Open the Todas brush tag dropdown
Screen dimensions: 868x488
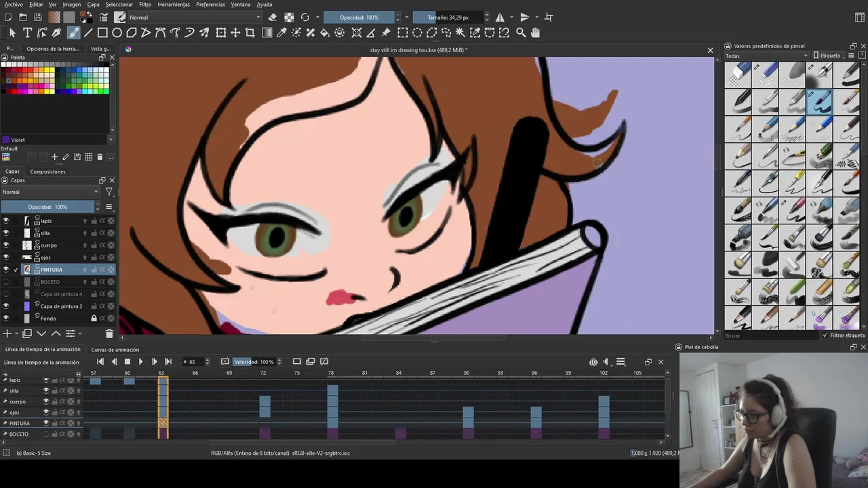pyautogui.click(x=767, y=56)
